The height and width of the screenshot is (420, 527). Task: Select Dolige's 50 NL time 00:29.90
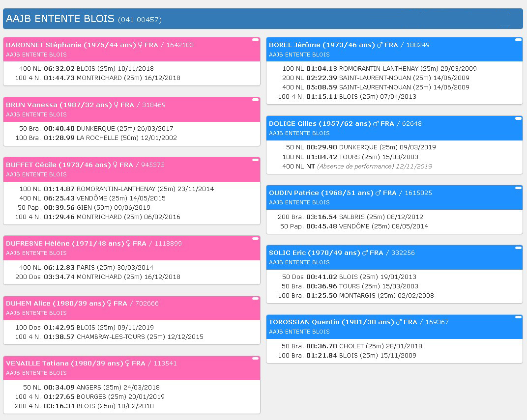322,147
